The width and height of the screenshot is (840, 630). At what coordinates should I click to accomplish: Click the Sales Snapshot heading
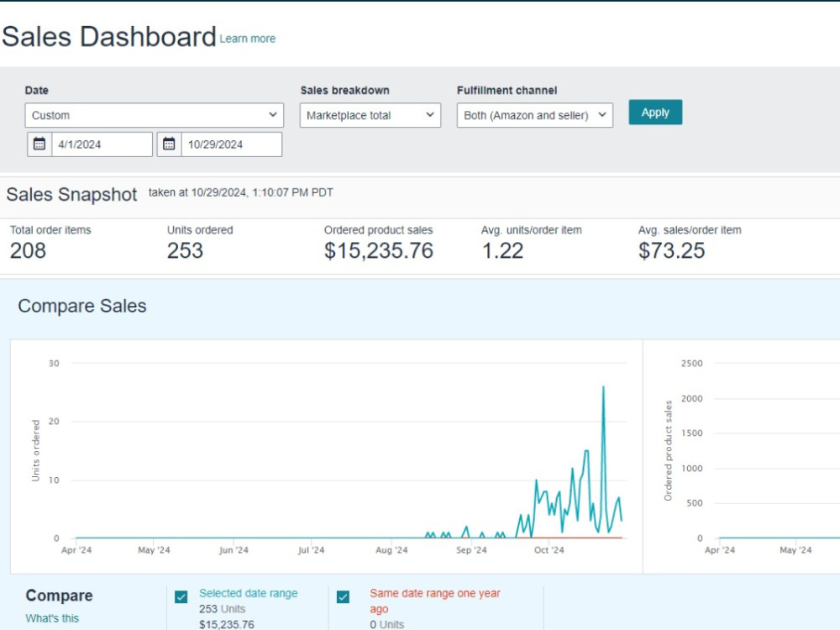pos(71,195)
